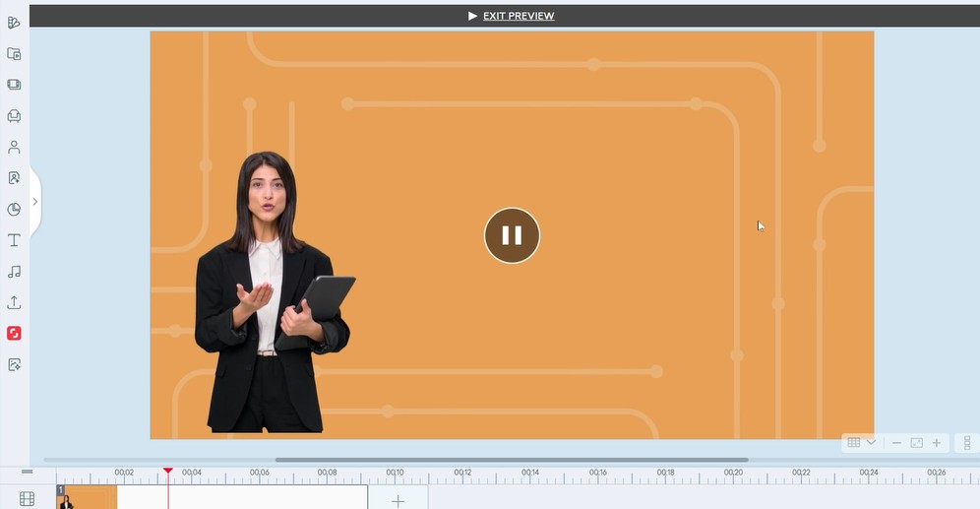This screenshot has width=980, height=509.
Task: Click the red record icon in sidebar
Action: point(14,334)
